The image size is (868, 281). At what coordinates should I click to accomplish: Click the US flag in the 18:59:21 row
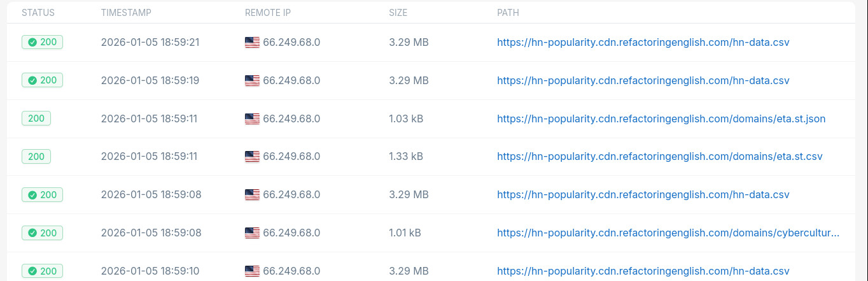coord(252,43)
